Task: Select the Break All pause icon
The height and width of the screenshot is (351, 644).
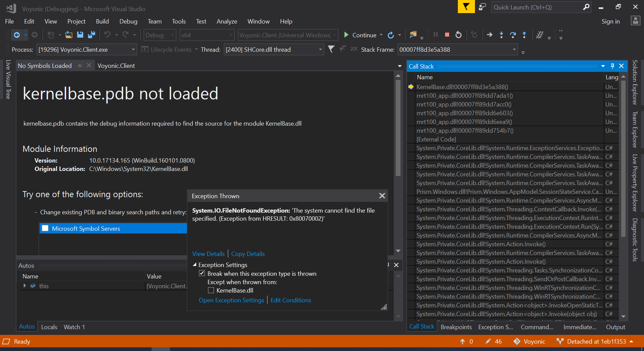Action: [435, 35]
